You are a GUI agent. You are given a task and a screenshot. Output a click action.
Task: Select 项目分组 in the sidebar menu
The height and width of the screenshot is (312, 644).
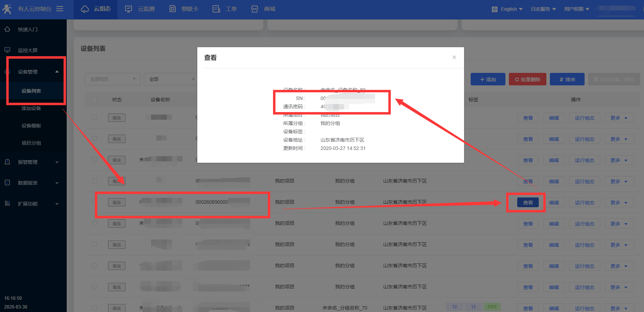click(x=31, y=143)
